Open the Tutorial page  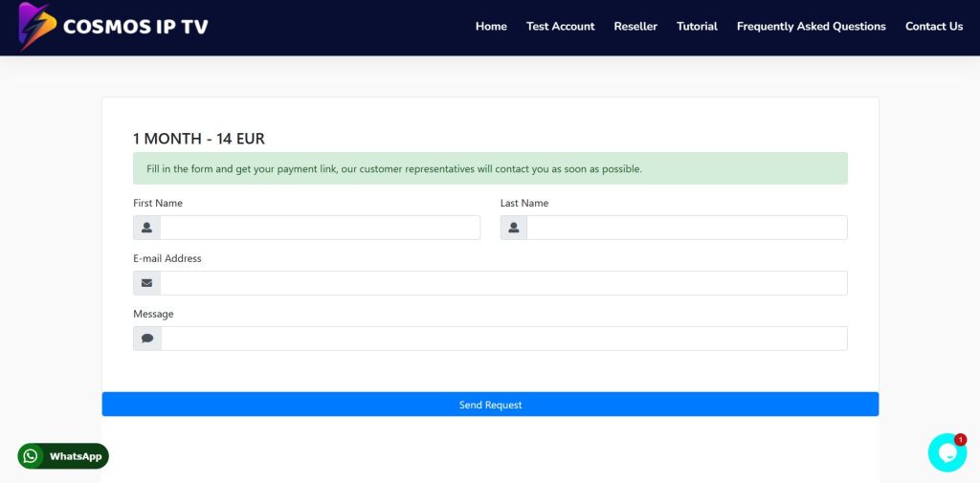point(697,26)
